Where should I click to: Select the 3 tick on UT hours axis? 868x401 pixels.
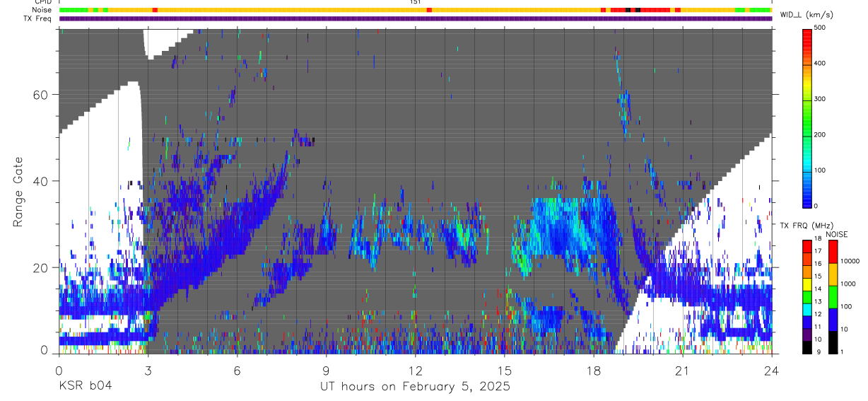click(x=148, y=370)
